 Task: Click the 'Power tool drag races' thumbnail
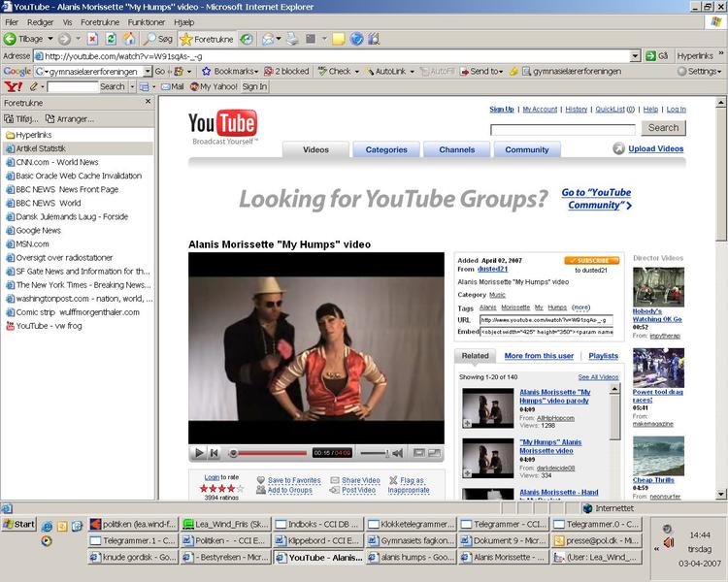(658, 368)
